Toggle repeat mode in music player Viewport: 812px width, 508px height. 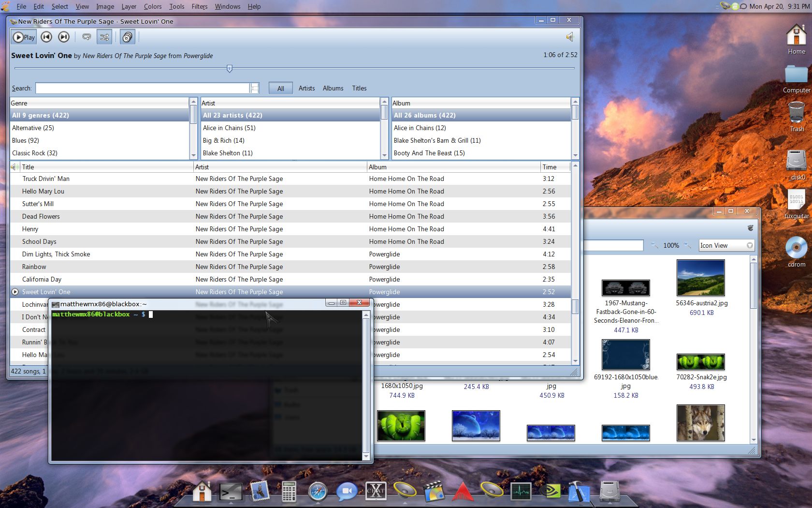[x=87, y=37]
